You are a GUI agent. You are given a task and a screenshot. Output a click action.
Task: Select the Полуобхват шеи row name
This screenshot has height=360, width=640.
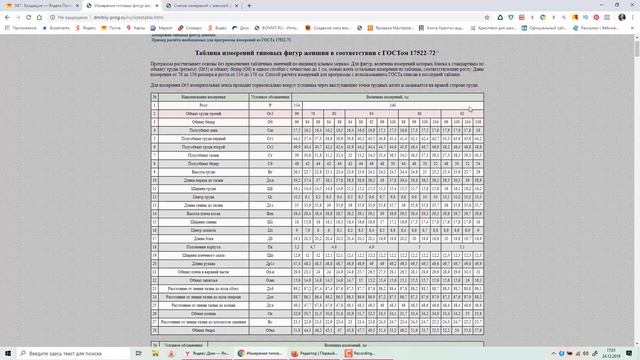tap(203, 131)
